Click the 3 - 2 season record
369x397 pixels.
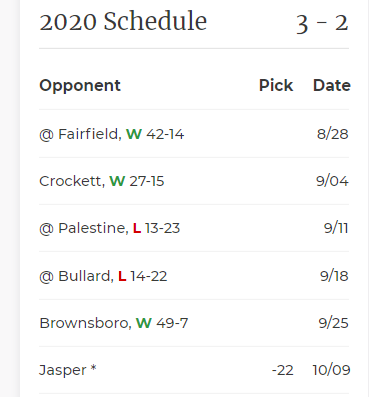coord(322,24)
